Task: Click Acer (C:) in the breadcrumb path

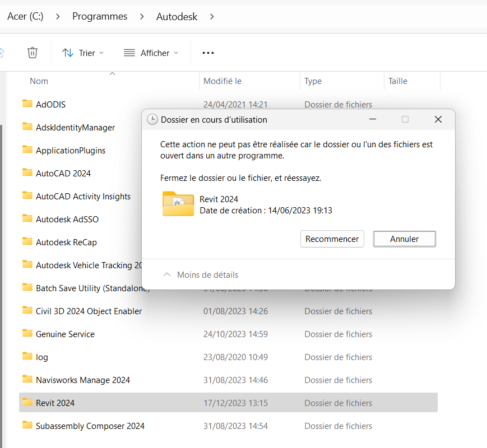Action: click(25, 16)
